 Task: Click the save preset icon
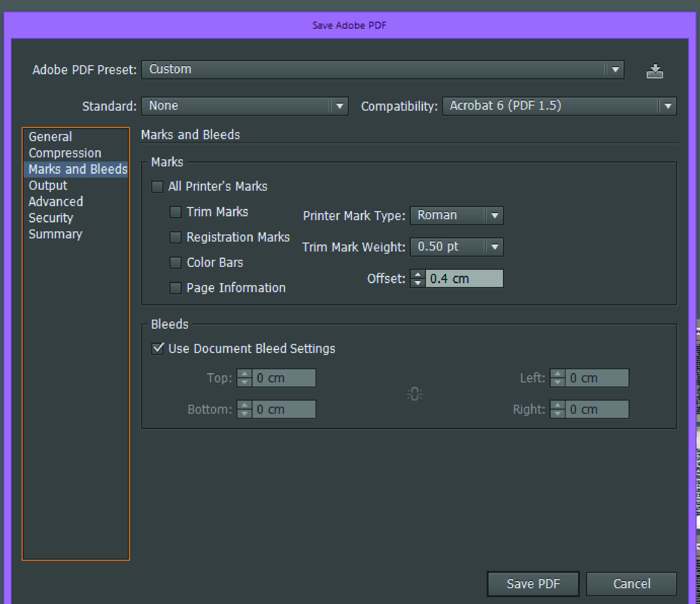click(x=654, y=71)
